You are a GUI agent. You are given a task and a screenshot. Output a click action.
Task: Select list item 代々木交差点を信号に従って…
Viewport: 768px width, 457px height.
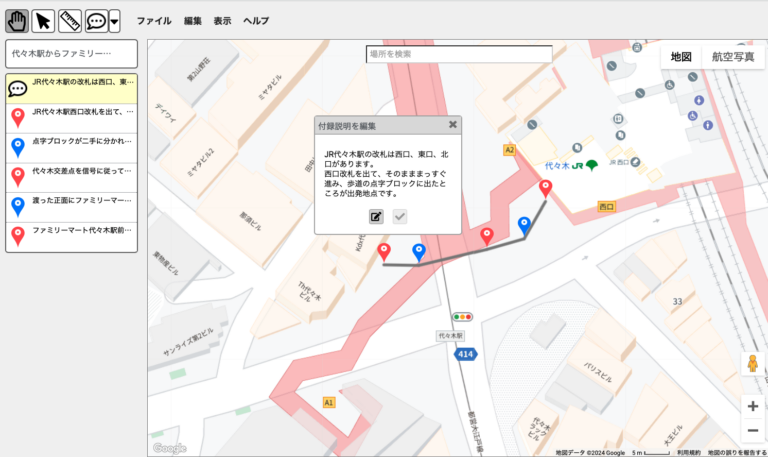click(x=72, y=178)
